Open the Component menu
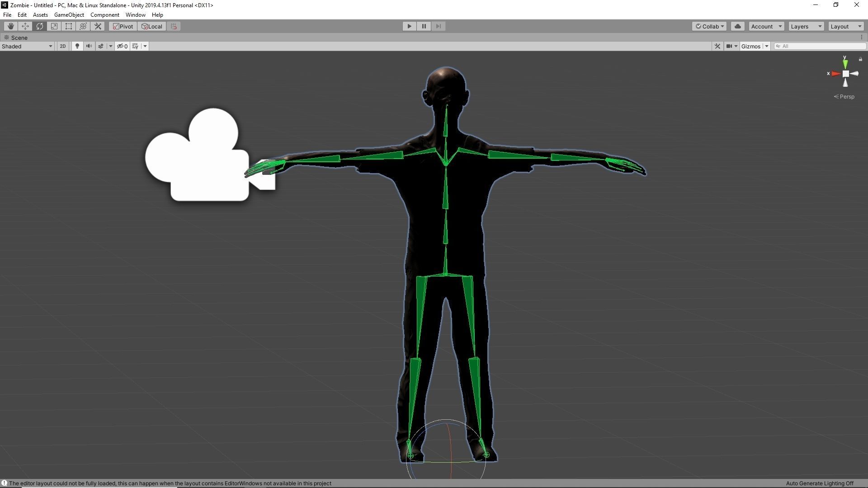This screenshot has height=488, width=868. tap(104, 15)
